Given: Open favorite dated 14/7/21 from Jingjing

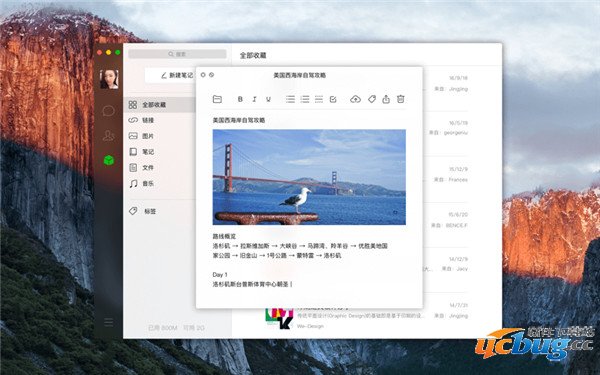Looking at the screenshot, I should point(367,316).
